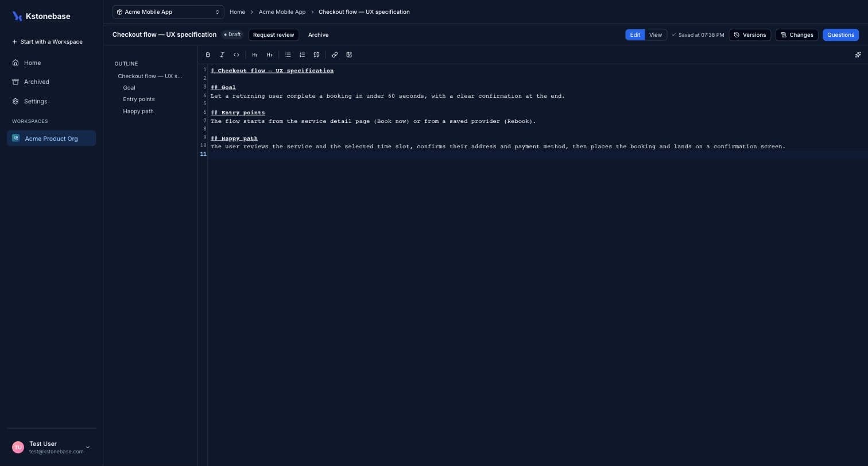Start with a Workspace
The image size is (868, 466).
(x=47, y=42)
